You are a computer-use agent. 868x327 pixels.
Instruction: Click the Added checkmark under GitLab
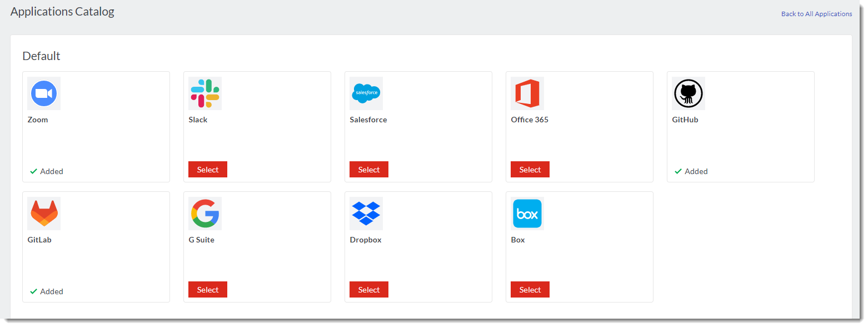click(x=34, y=291)
